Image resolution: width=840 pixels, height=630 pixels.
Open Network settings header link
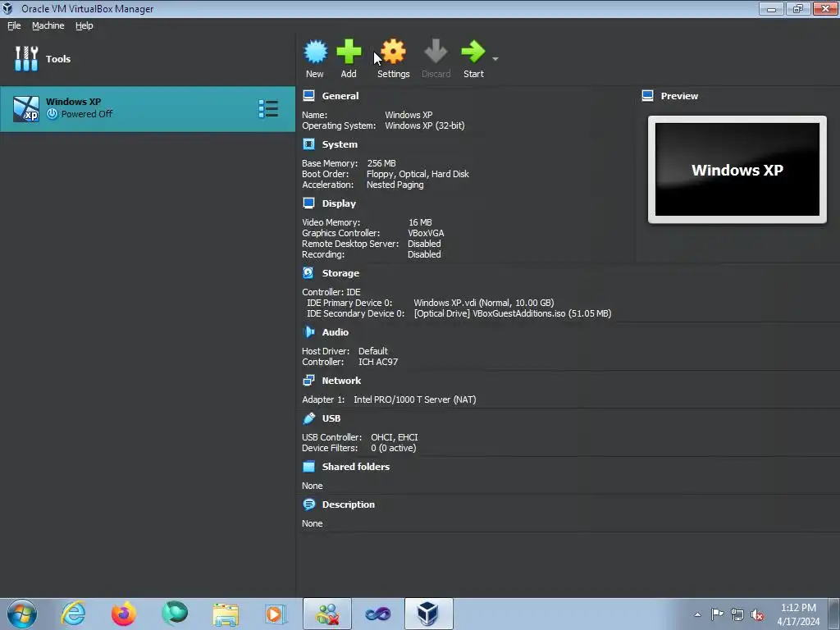click(341, 381)
